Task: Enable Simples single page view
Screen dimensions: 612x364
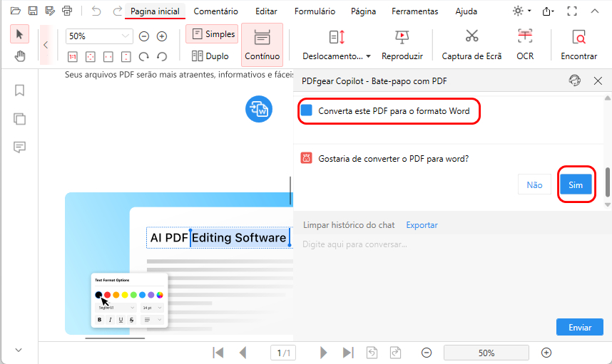Action: (212, 34)
